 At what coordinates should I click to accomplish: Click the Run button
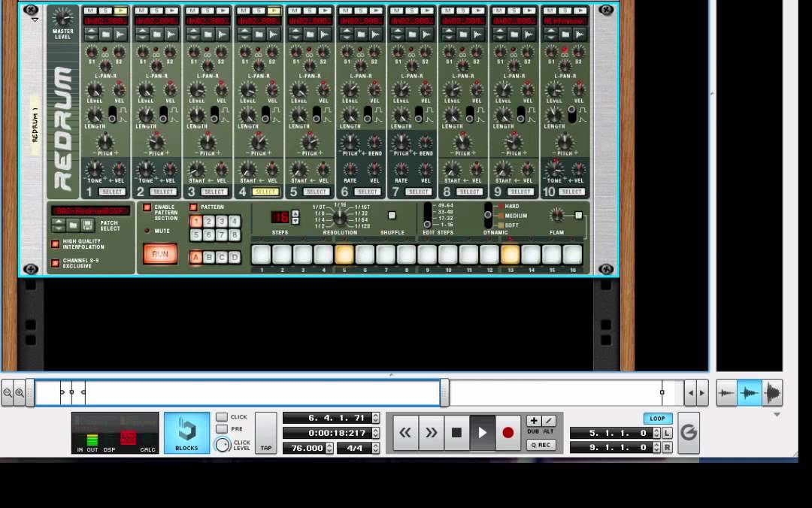click(160, 254)
